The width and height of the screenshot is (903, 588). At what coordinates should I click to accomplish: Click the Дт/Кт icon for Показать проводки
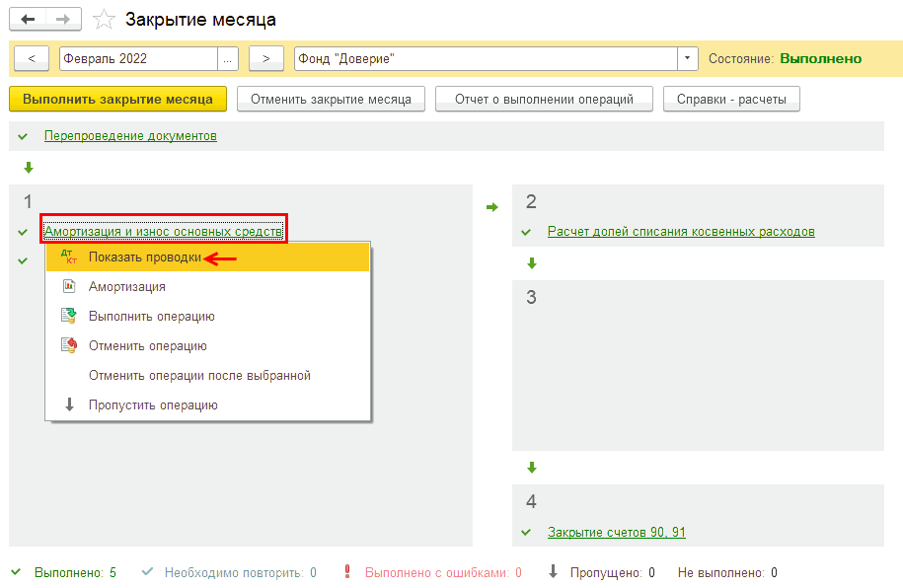point(68,257)
